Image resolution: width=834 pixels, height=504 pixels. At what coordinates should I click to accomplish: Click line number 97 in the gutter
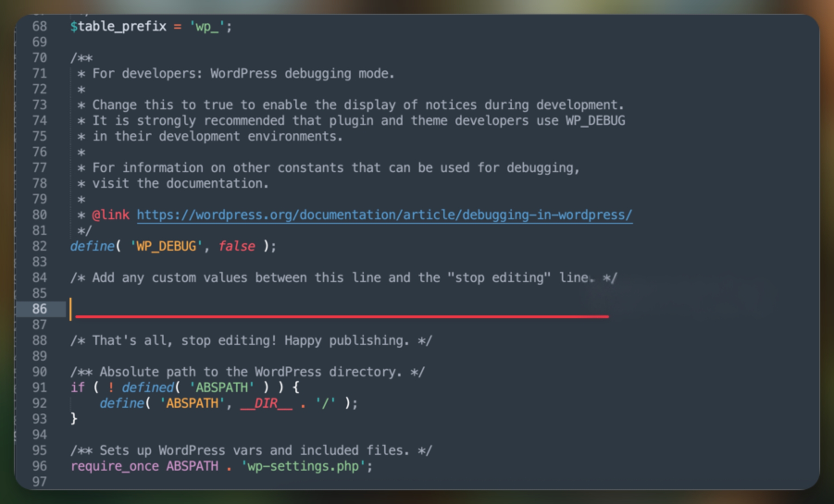[40, 482]
